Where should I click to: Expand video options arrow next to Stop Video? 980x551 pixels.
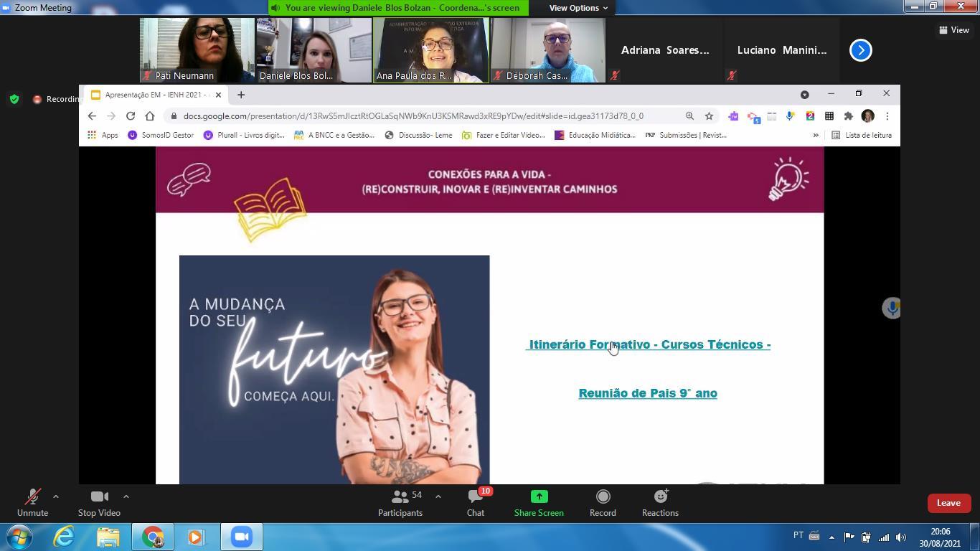pyautogui.click(x=126, y=496)
